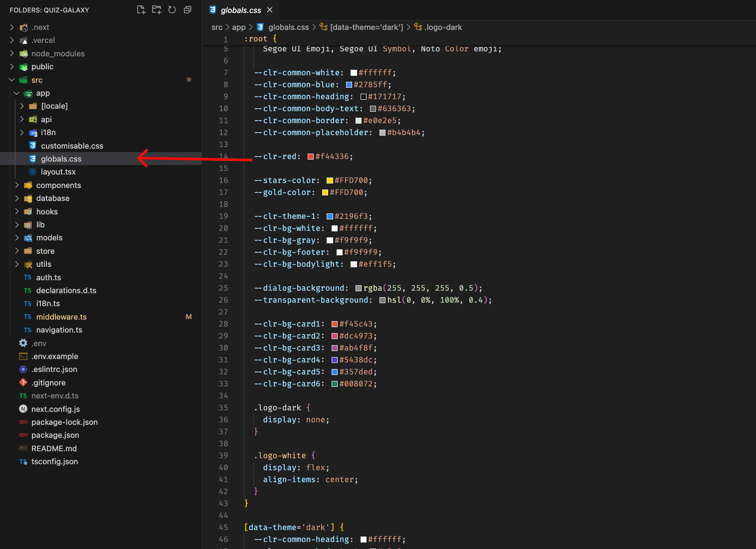756x549 pixels.
Task: Click .logo-dark breadcrumb segment
Action: 443,27
